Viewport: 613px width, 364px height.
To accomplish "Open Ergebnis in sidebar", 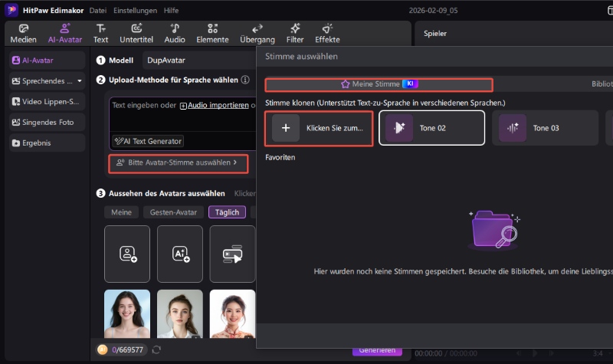I will (x=47, y=143).
